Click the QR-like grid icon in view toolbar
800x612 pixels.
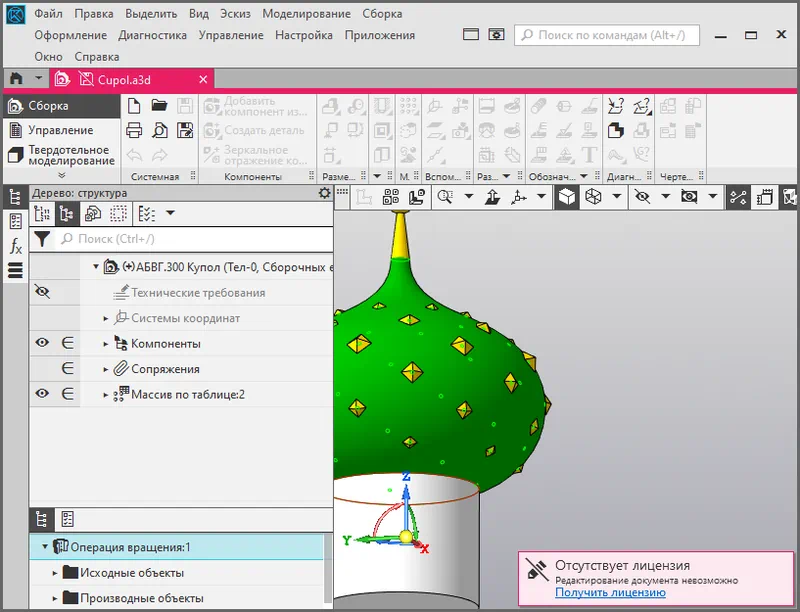pyautogui.click(x=391, y=197)
